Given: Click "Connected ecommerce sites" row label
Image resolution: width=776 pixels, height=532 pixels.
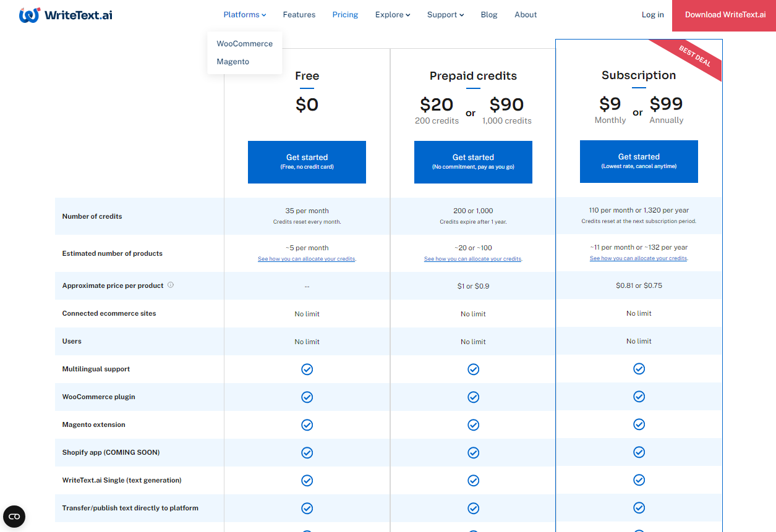Looking at the screenshot, I should point(109,313).
